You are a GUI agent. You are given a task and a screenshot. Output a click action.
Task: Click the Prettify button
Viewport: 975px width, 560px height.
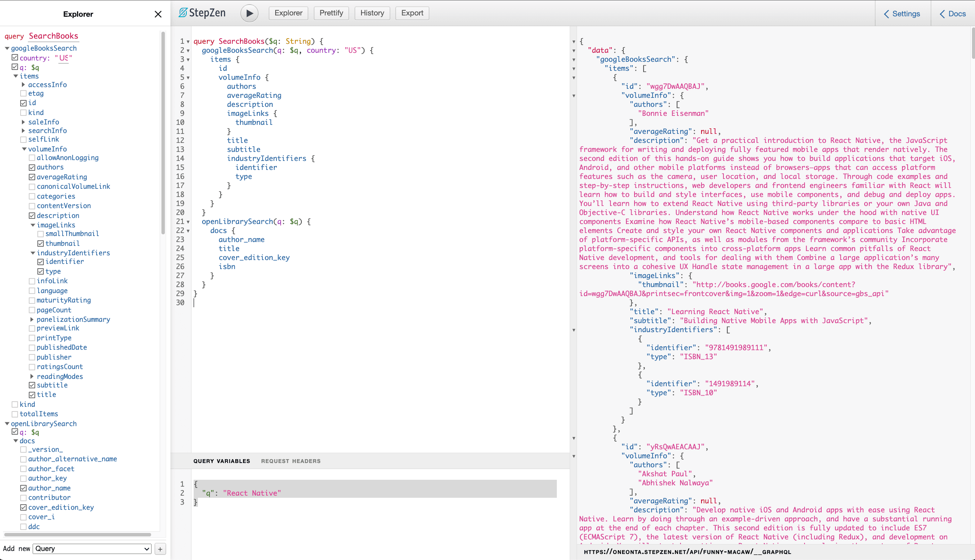(331, 13)
